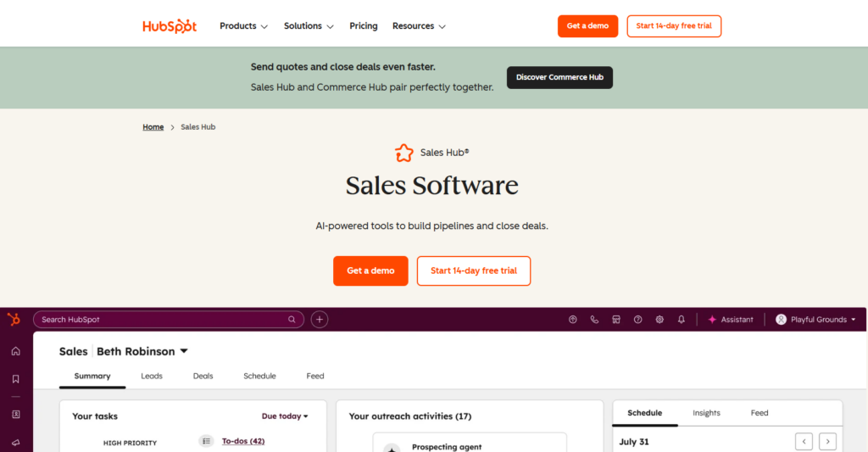868x452 pixels.
Task: Go to previous day in schedule
Action: (x=804, y=442)
